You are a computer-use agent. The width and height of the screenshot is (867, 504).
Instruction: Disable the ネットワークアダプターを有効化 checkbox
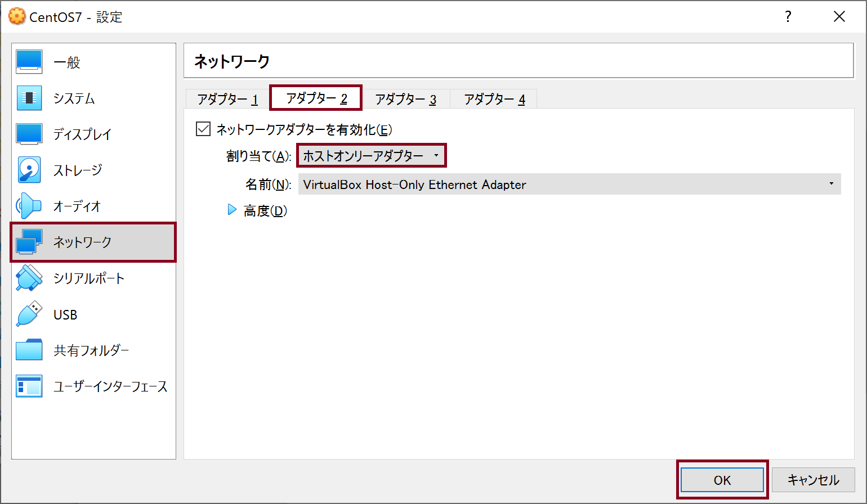[203, 129]
